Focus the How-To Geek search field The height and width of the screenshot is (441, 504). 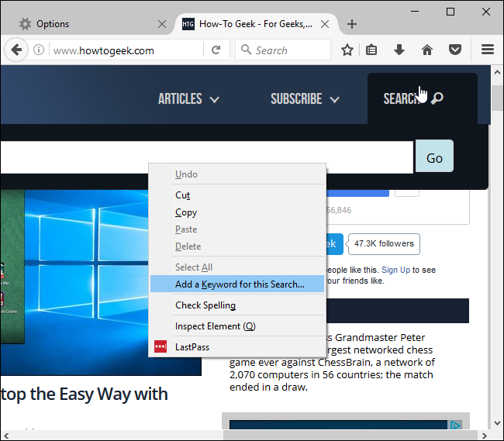207,157
